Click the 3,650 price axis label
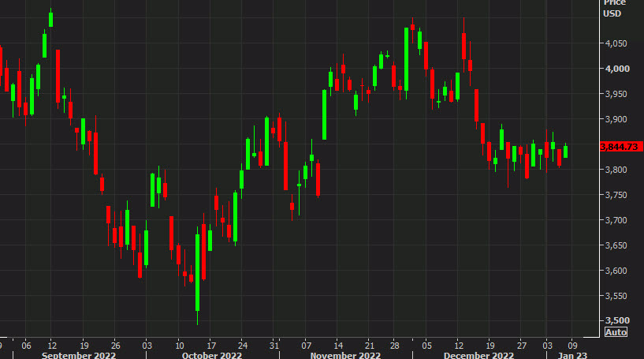This screenshot has width=644, height=359. (616, 245)
